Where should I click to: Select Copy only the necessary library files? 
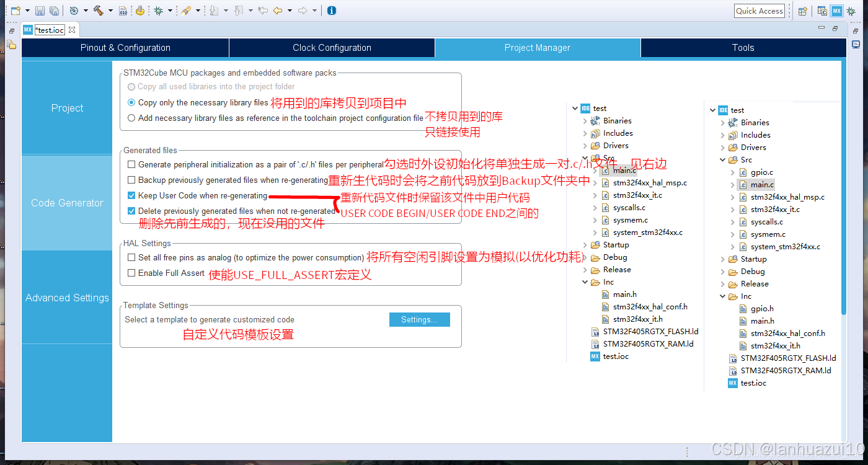(131, 102)
